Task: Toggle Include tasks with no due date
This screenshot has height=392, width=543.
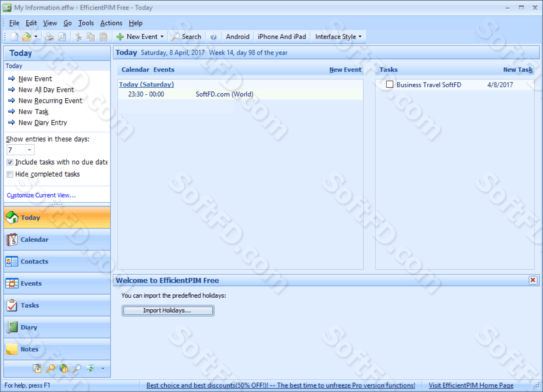Action: (10, 162)
